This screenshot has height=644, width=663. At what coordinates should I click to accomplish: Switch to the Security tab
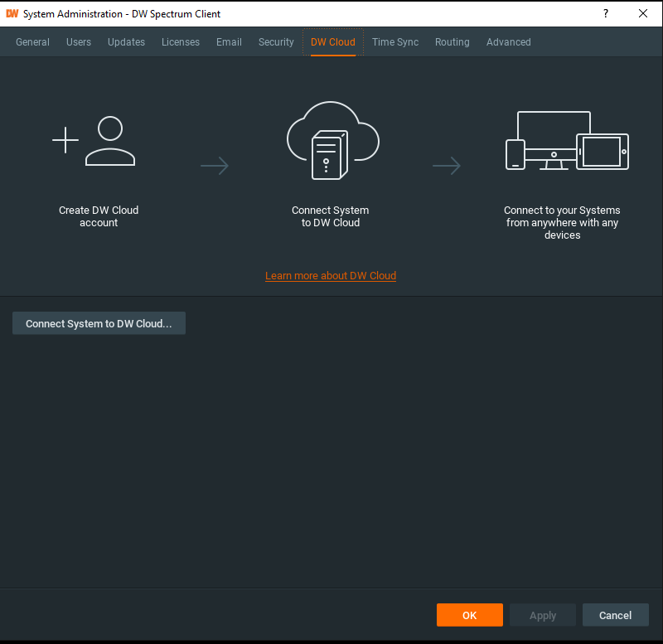[x=276, y=42]
